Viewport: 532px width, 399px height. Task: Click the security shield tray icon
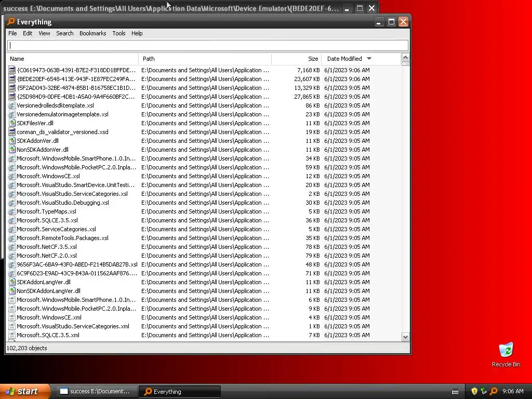[x=474, y=391]
